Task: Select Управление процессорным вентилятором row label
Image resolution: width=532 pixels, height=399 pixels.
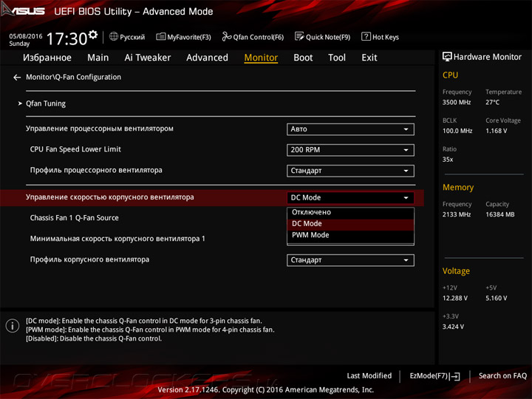Action: (100, 129)
